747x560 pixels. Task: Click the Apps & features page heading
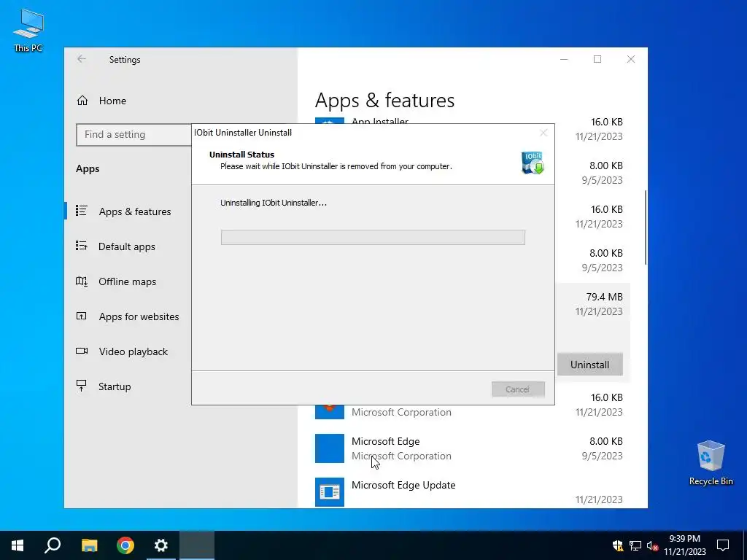coord(384,101)
